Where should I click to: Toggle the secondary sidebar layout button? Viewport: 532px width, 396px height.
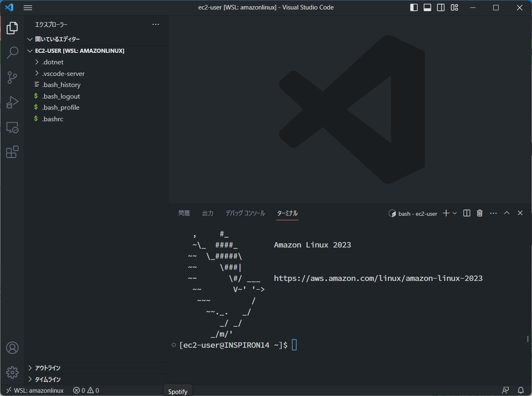tap(441, 7)
